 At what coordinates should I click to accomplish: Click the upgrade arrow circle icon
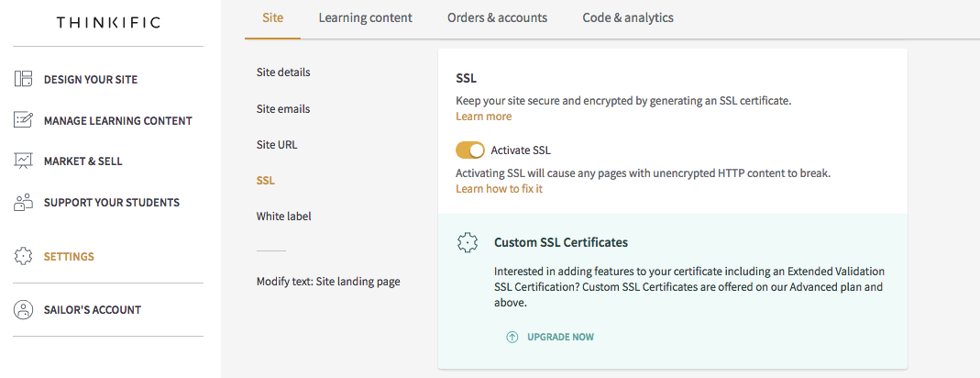512,337
